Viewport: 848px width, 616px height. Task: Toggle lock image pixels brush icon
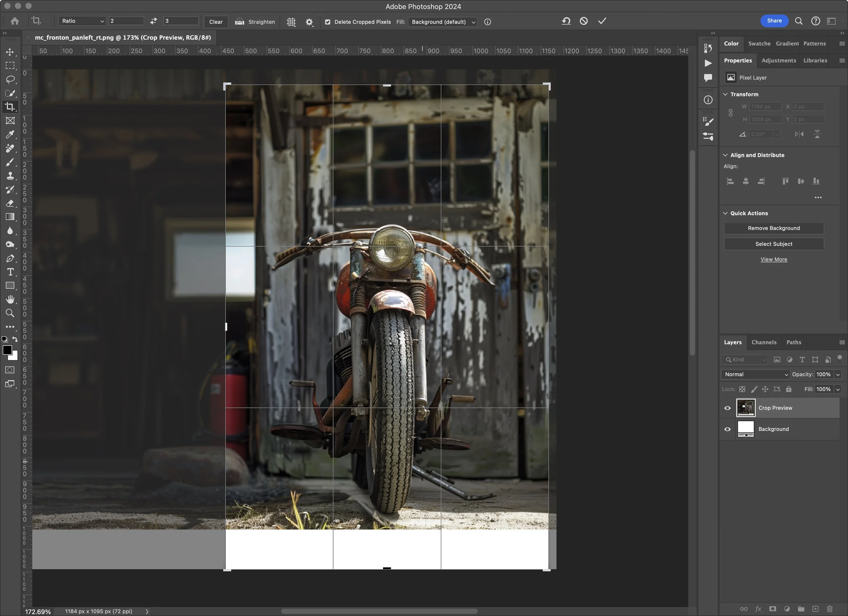pyautogui.click(x=754, y=390)
